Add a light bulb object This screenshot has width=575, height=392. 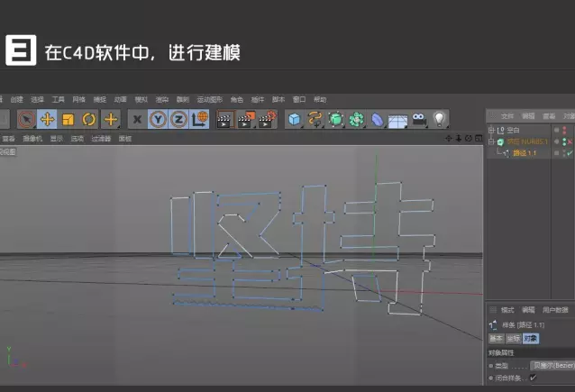pos(439,119)
